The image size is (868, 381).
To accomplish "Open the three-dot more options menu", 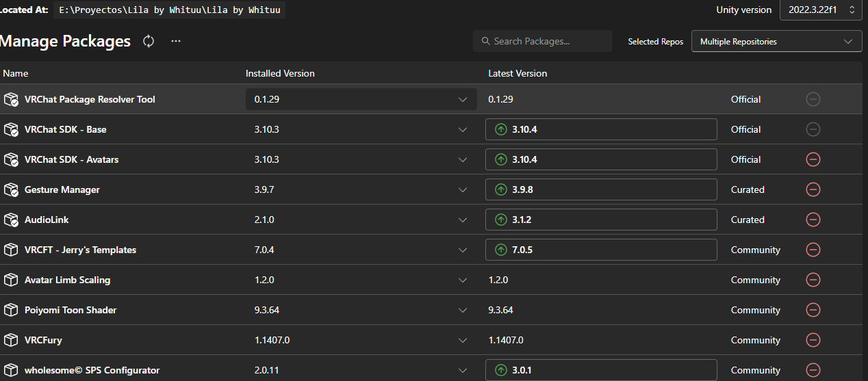I will pyautogui.click(x=176, y=41).
